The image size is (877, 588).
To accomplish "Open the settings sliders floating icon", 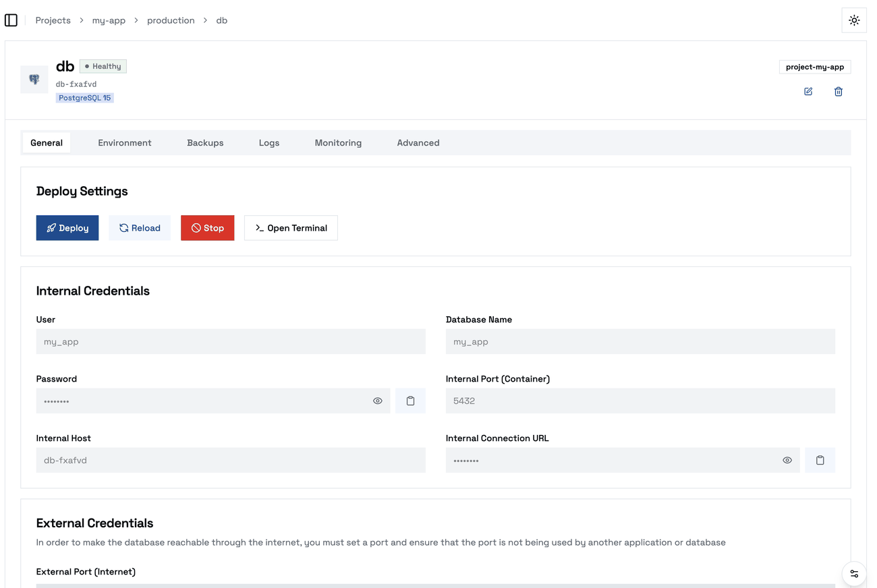I will pos(854,574).
